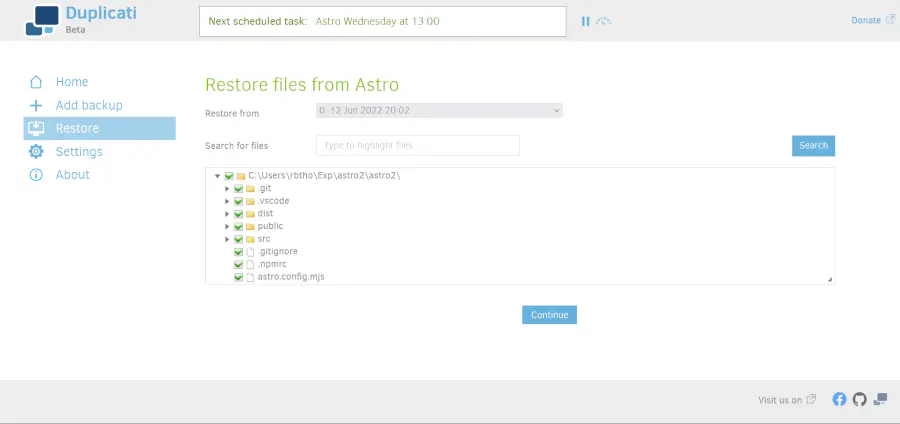Image resolution: width=900 pixels, height=424 pixels.
Task: Click the file icon of .npmrc
Action: coord(250,264)
